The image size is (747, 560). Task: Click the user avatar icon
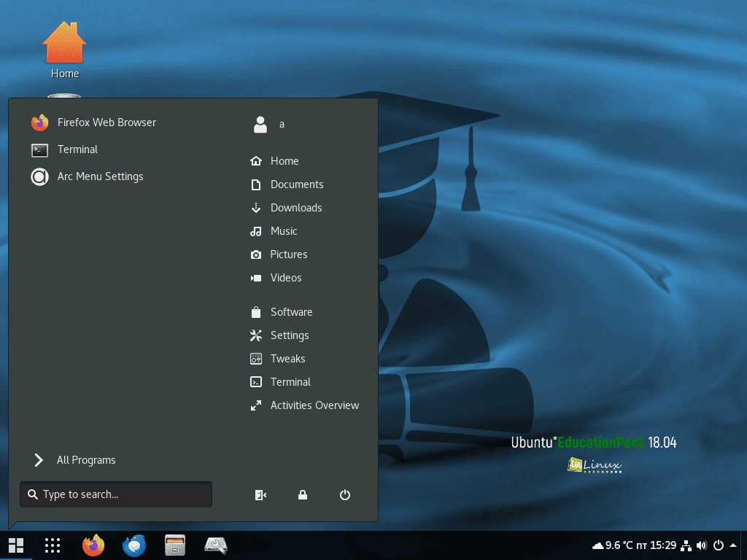260,124
